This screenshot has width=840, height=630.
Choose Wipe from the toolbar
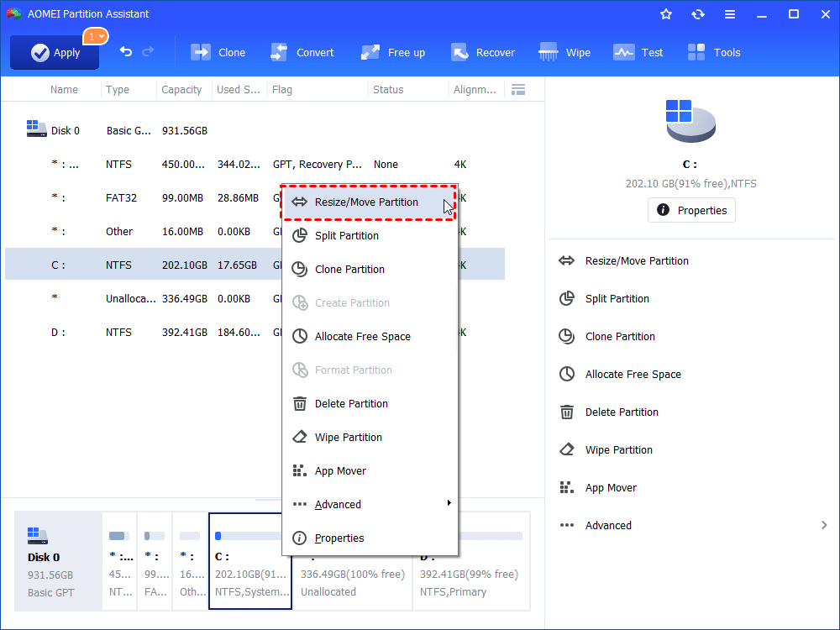click(x=564, y=52)
